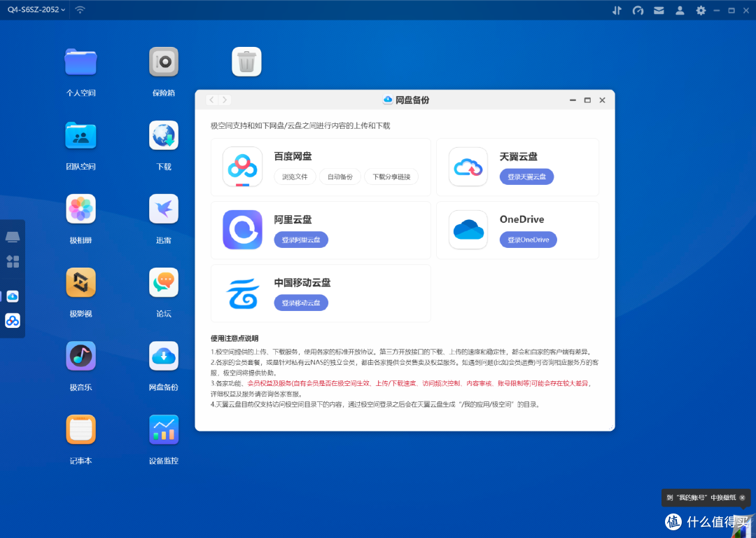Image resolution: width=756 pixels, height=538 pixels.
Task: Click the 天翼云盘 card title
Action: (518, 156)
